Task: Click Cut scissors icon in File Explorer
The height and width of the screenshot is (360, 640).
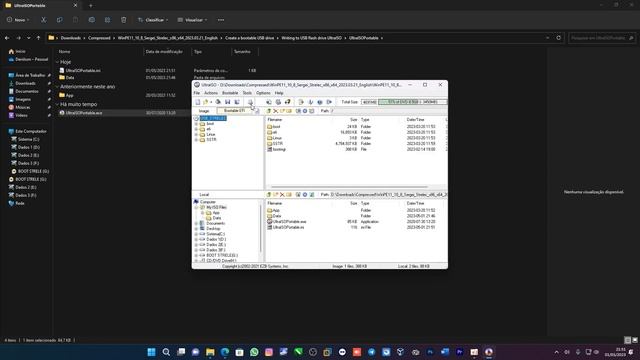Action: pos(44,20)
